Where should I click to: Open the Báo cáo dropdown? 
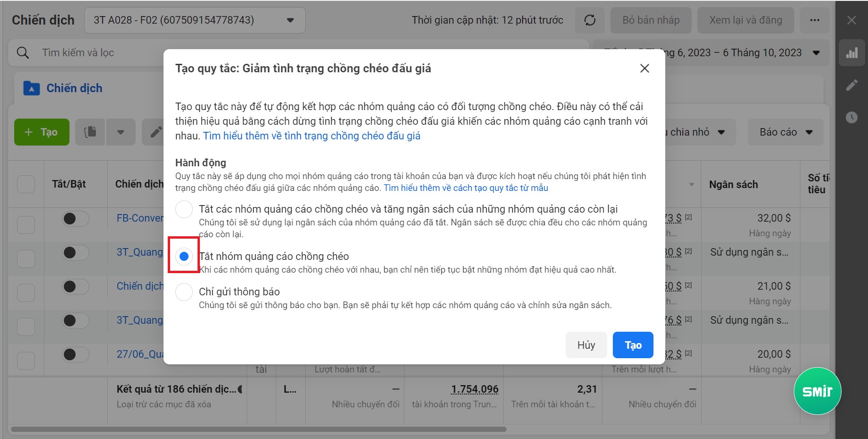[786, 132]
